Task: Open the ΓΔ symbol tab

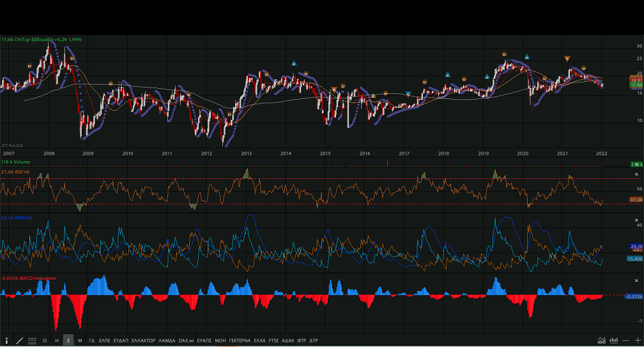Action: point(91,341)
